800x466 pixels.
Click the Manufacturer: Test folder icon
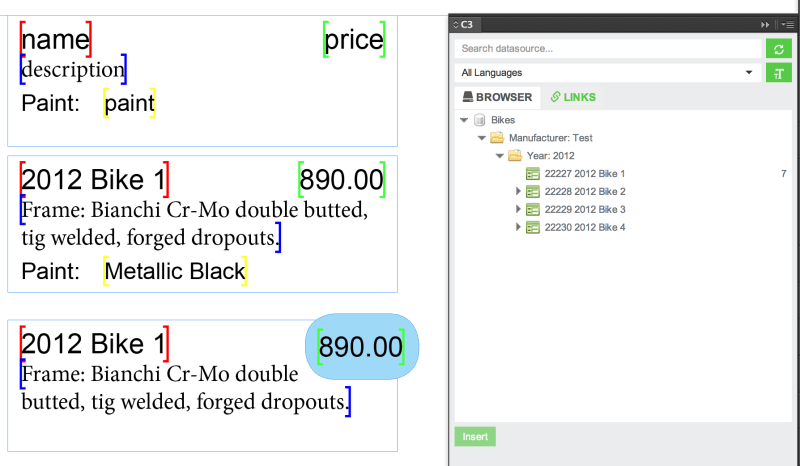tap(497, 138)
